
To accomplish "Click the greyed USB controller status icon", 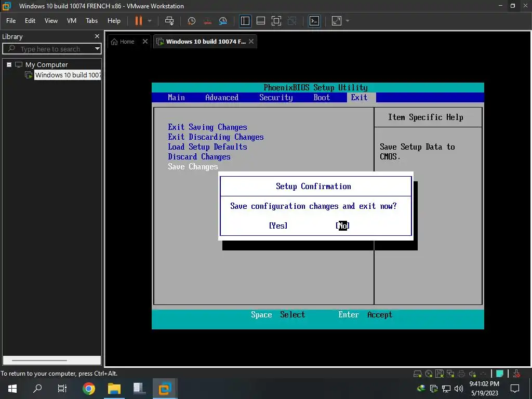I will 483,374.
